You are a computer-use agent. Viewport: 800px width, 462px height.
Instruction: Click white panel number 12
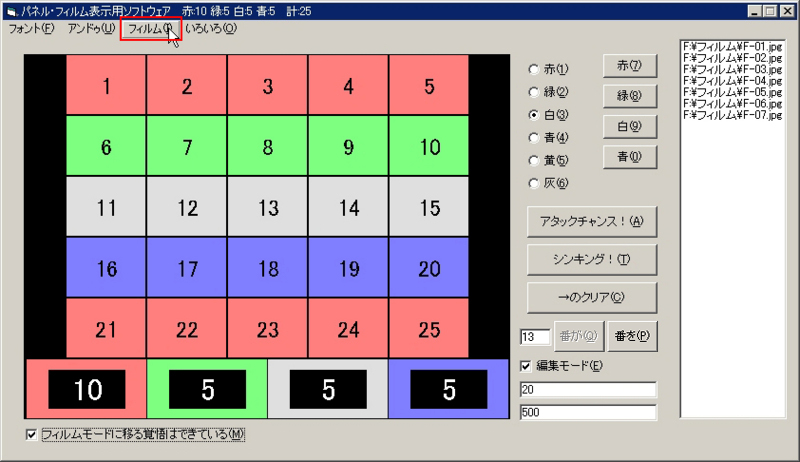point(187,207)
